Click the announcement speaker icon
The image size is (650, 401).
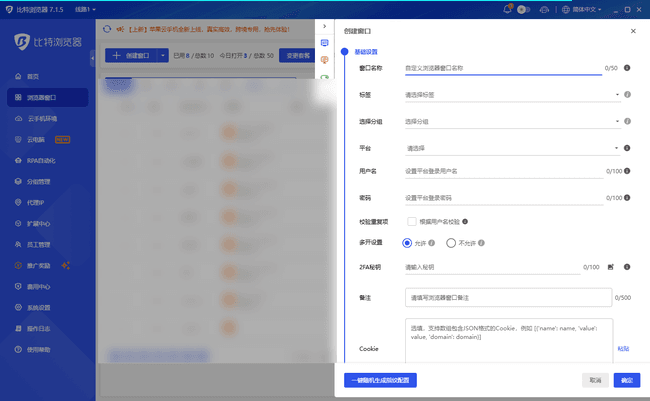click(x=120, y=29)
